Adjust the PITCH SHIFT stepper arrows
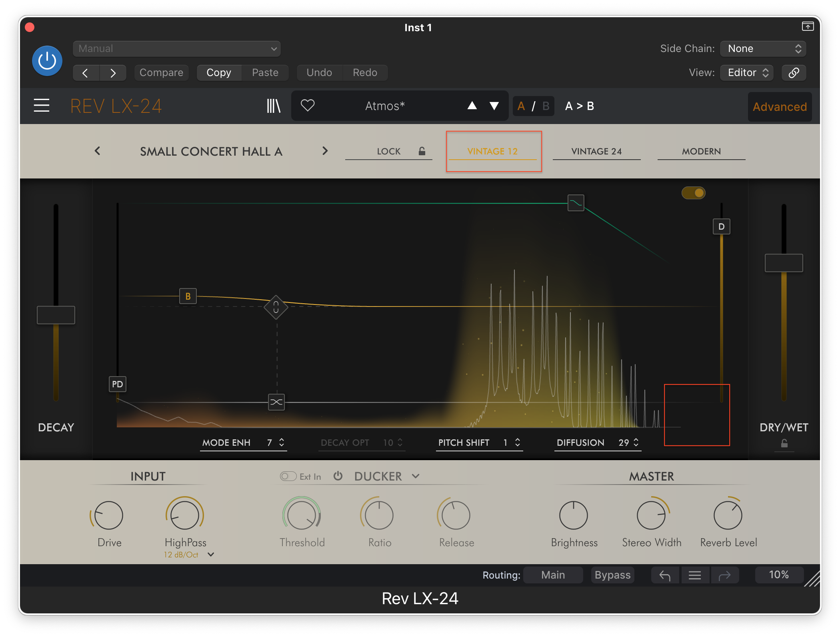Screen dimensions: 840x637 (x=518, y=442)
